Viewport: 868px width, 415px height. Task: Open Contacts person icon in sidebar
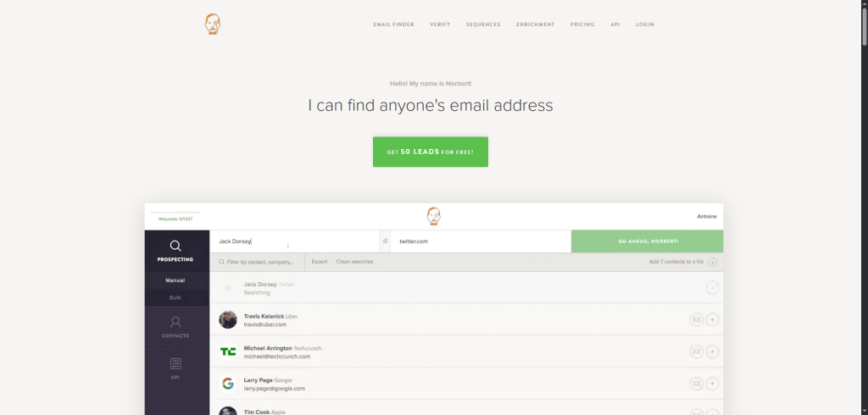(175, 322)
